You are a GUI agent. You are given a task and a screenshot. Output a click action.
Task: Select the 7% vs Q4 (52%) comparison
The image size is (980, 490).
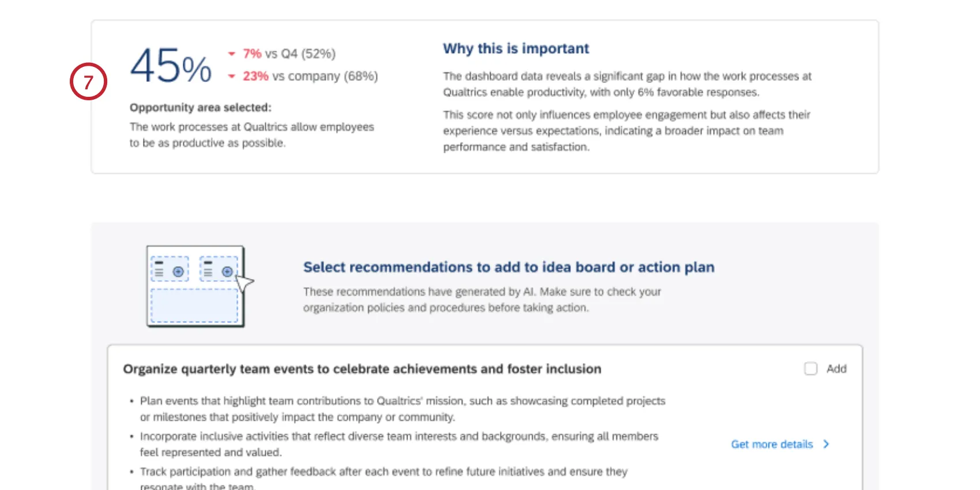(x=288, y=54)
